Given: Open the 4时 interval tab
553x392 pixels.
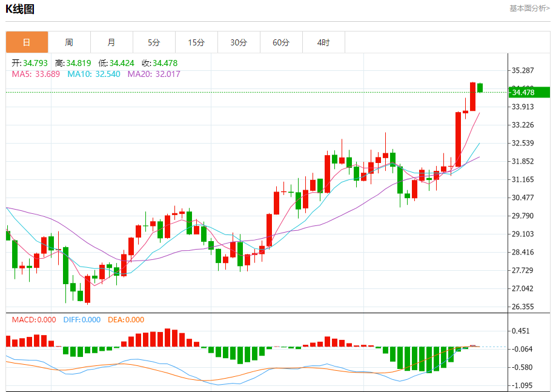Looking at the screenshot, I should [x=323, y=42].
